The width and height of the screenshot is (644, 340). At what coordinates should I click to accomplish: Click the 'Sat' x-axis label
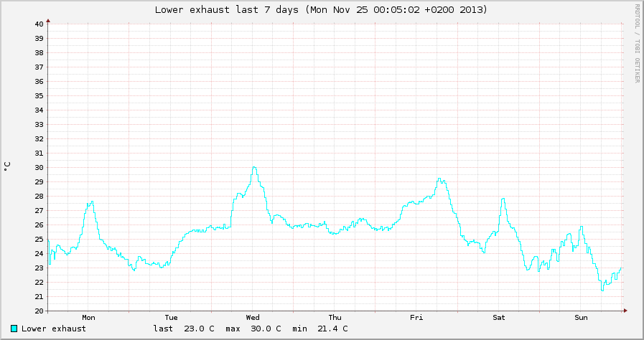tap(498, 318)
